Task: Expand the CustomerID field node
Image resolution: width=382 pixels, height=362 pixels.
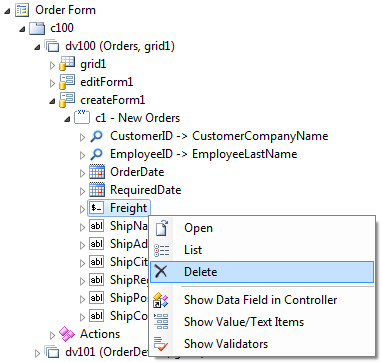Action: (x=82, y=137)
